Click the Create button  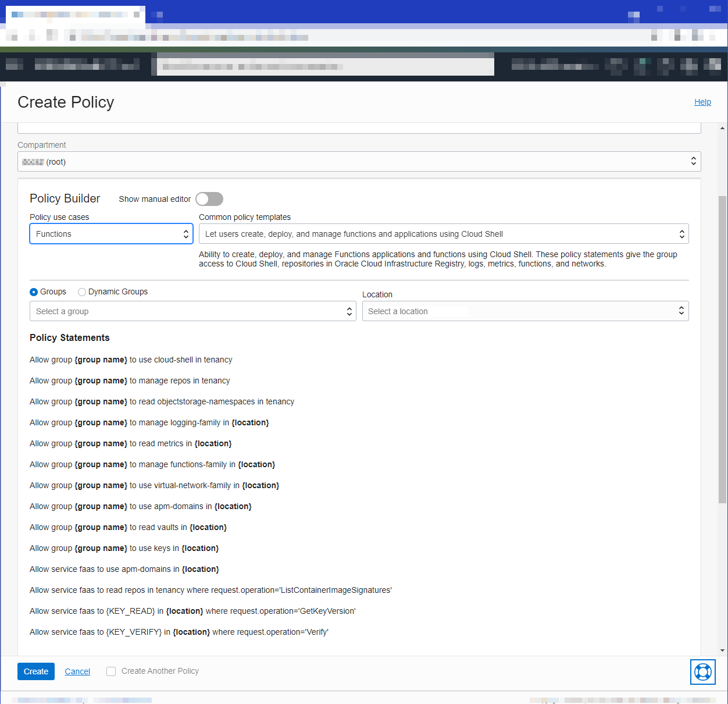tap(35, 671)
